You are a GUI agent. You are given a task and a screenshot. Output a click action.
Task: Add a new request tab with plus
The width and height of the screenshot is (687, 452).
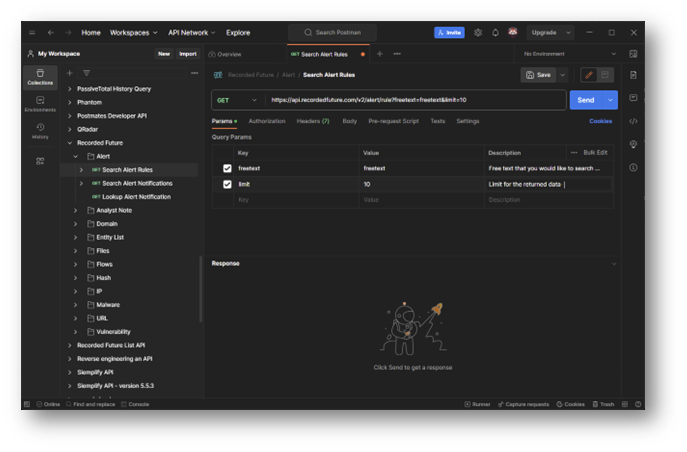[x=380, y=54]
